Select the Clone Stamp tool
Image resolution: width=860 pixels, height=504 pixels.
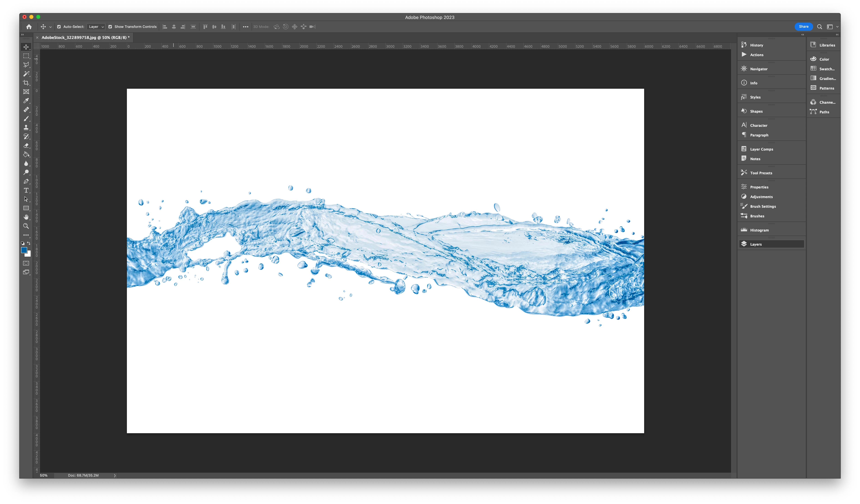click(x=26, y=127)
